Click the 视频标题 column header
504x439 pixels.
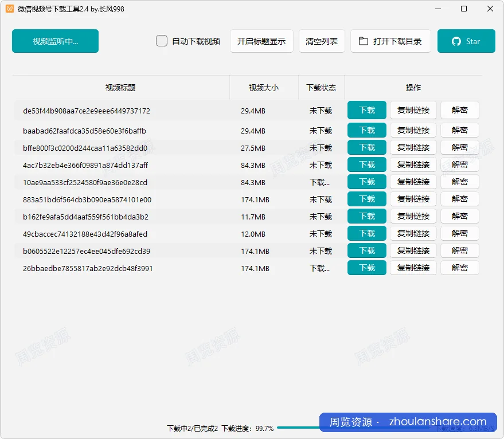120,88
